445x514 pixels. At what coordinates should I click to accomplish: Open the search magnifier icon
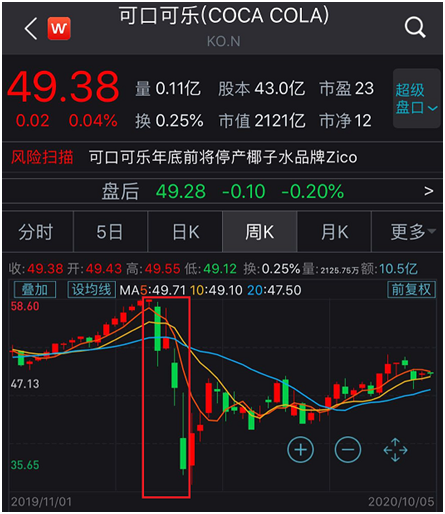click(415, 27)
